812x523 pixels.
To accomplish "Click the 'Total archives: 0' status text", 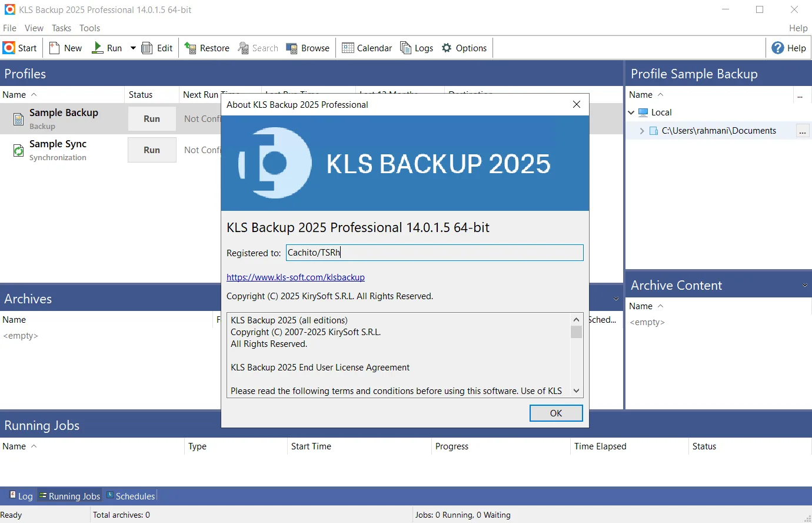I will [121, 515].
